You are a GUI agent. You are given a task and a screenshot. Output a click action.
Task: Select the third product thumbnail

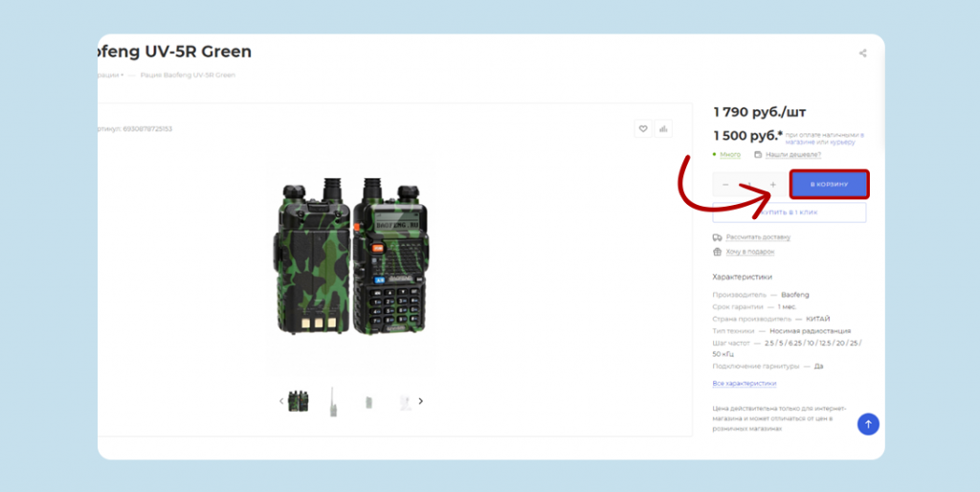pos(368,401)
